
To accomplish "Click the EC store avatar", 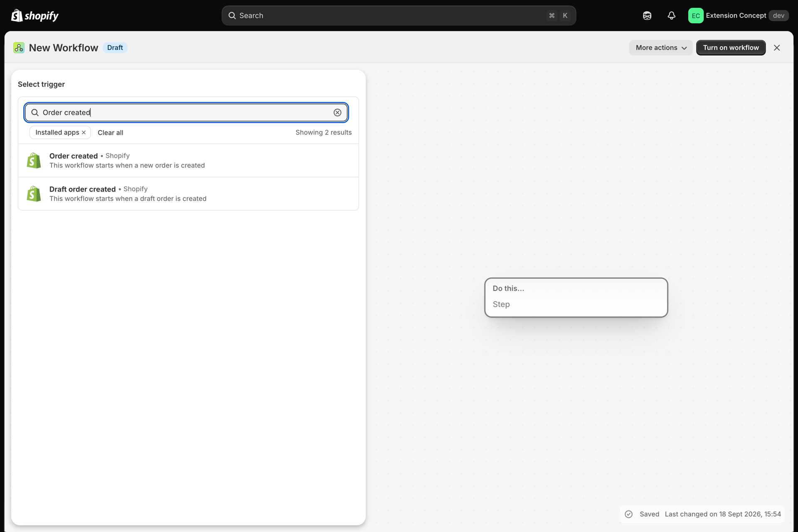I will (696, 15).
